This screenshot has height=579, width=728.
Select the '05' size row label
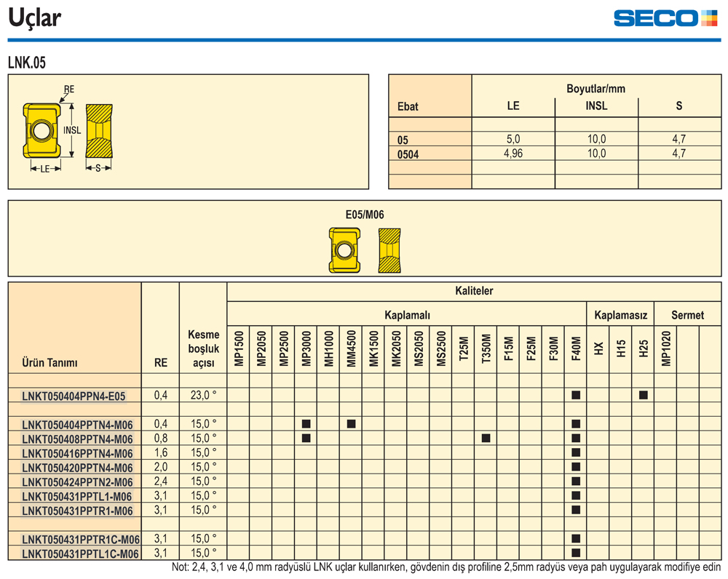point(403,140)
